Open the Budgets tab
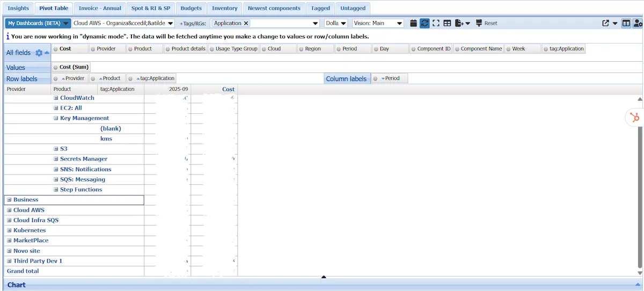The height and width of the screenshot is (291, 644). click(191, 8)
